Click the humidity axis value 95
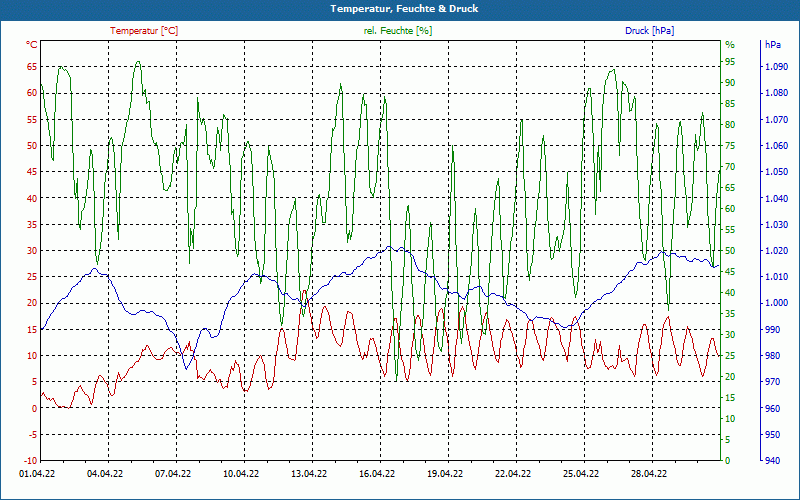Viewport: 800px width, 500px height. [x=730, y=62]
